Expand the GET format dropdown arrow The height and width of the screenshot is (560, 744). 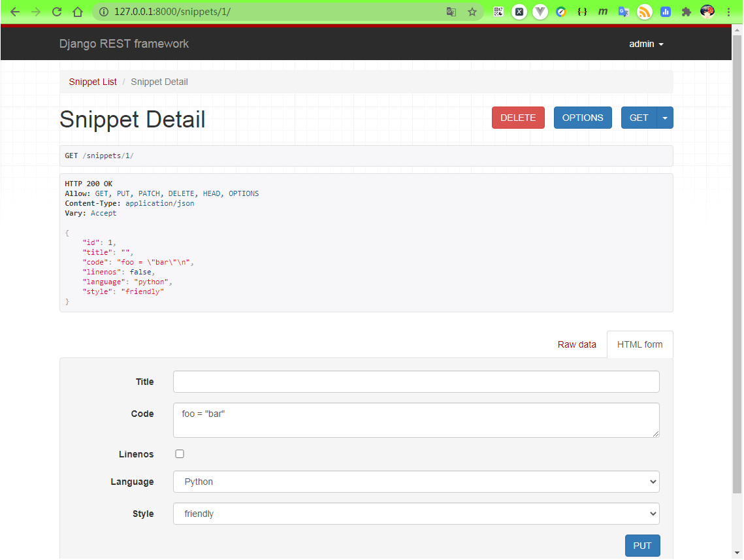pos(665,118)
